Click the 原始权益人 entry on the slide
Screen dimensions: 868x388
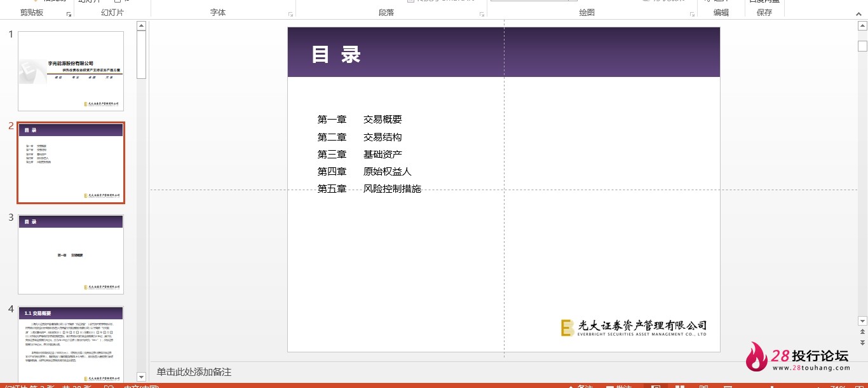[x=388, y=172]
